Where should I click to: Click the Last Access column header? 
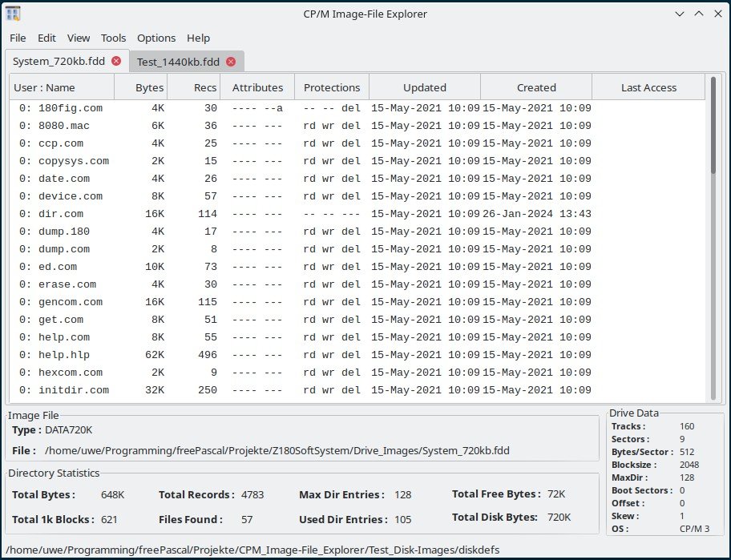(648, 87)
